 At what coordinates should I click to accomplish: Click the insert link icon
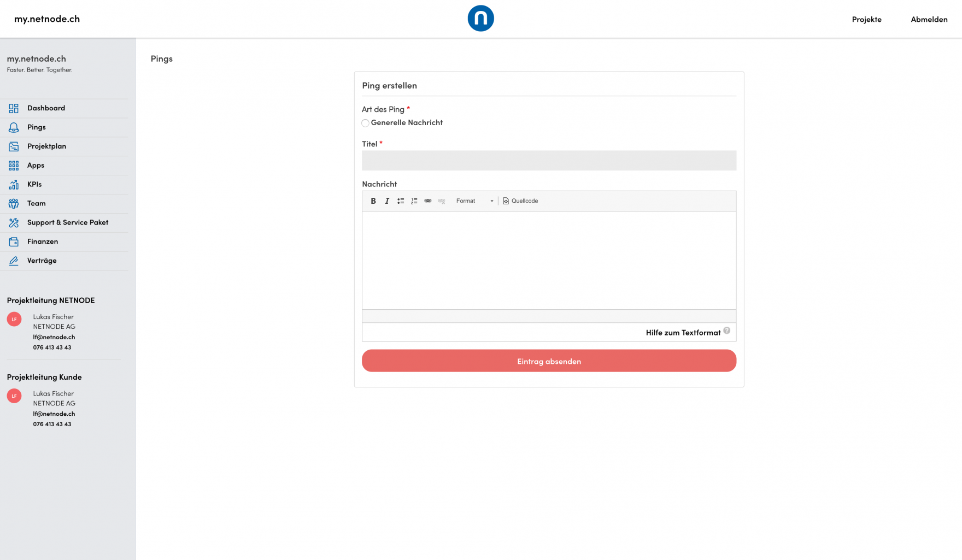coord(428,201)
